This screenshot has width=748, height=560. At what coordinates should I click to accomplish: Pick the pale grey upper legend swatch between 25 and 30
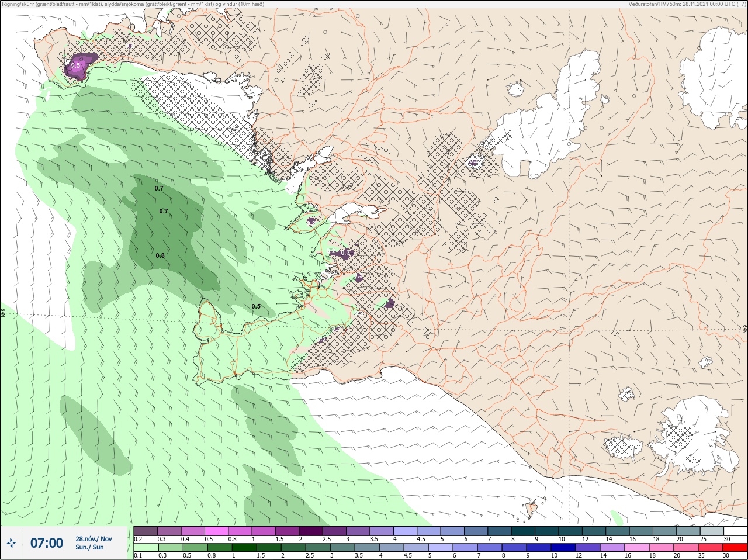(x=712, y=531)
